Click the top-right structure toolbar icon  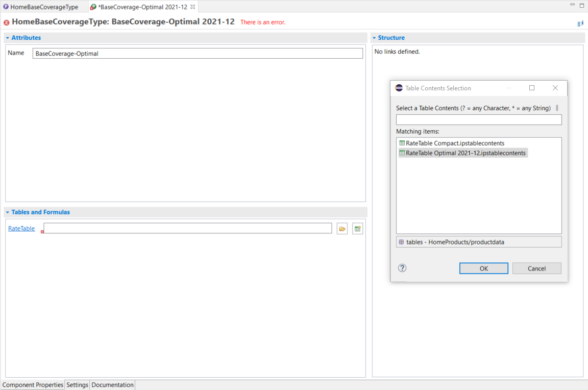(x=580, y=23)
